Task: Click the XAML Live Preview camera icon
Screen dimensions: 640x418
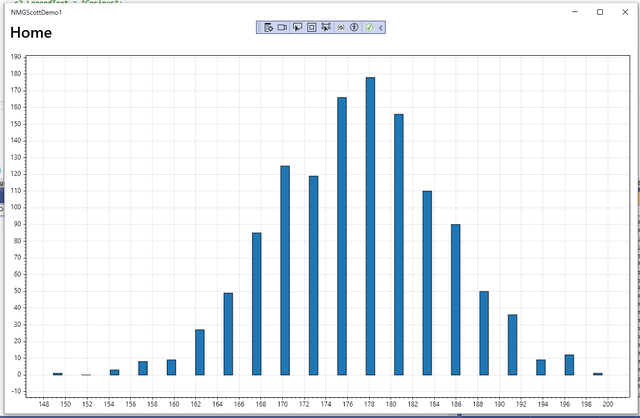Action: point(283,27)
